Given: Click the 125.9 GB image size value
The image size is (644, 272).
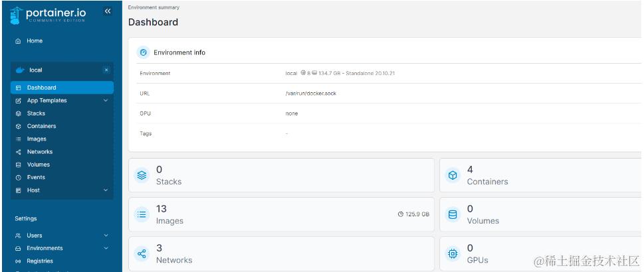Looking at the screenshot, I should [x=417, y=214].
